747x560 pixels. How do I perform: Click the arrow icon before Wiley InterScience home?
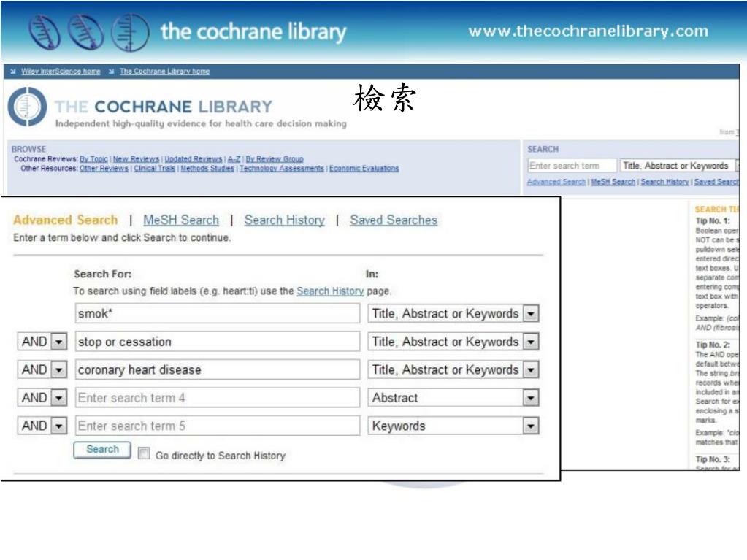(x=13, y=72)
